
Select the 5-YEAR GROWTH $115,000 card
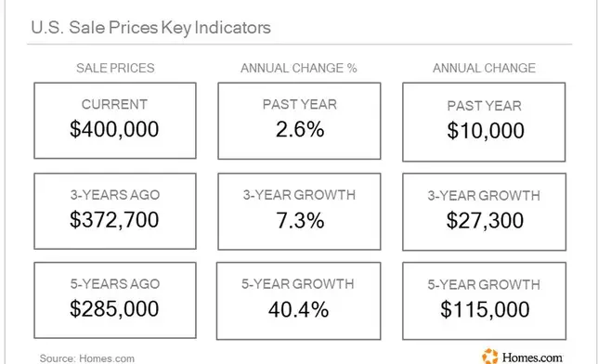(485, 301)
